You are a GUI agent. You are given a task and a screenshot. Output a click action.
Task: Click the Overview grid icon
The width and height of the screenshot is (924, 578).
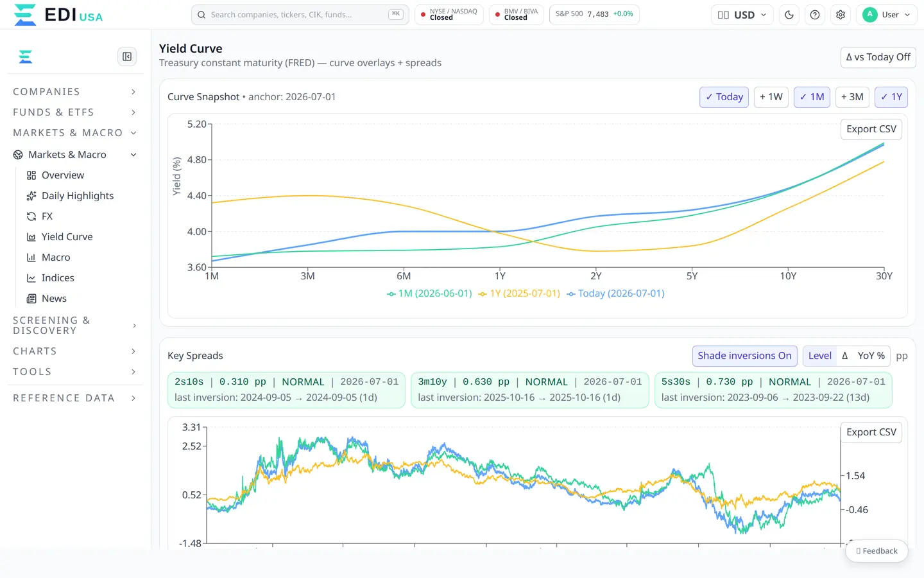31,175
